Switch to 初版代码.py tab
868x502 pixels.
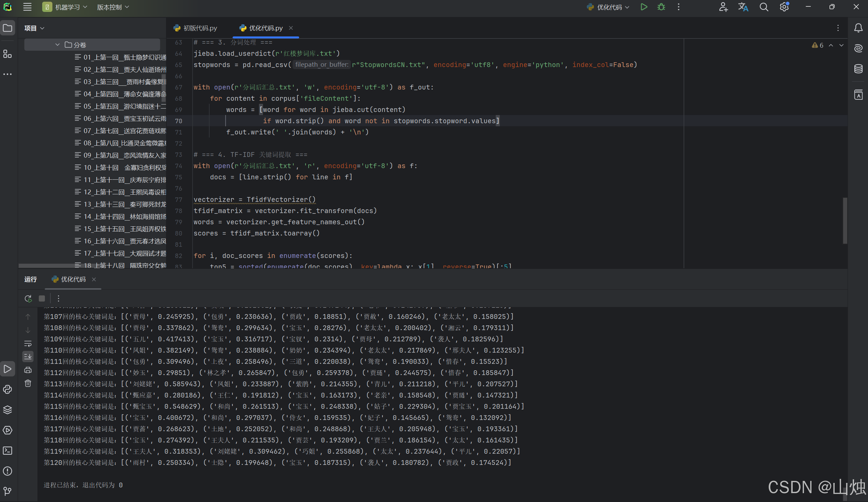[196, 28]
